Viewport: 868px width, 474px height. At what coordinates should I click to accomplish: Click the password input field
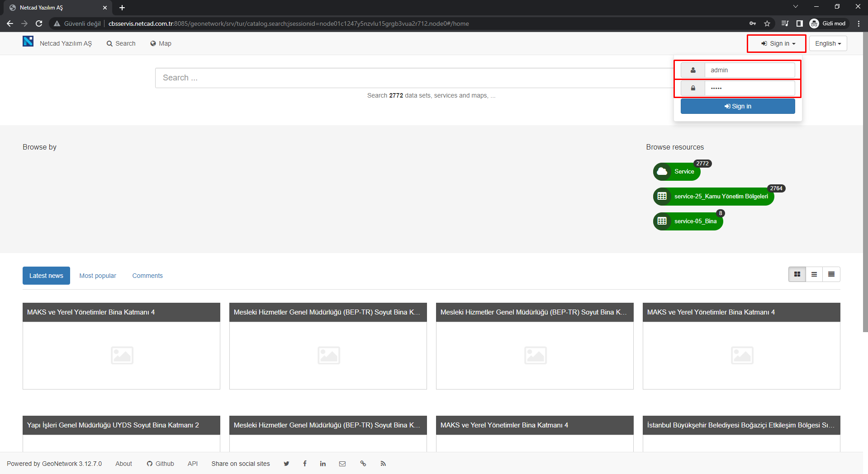coord(749,88)
